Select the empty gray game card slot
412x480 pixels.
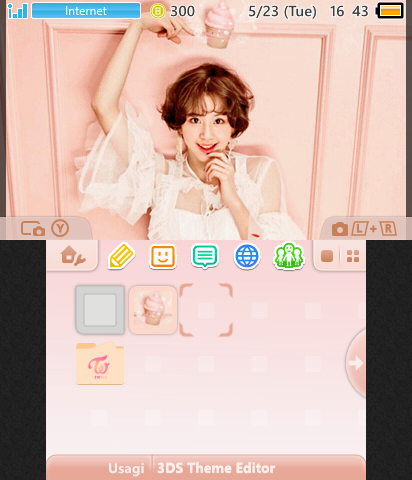coord(100,310)
